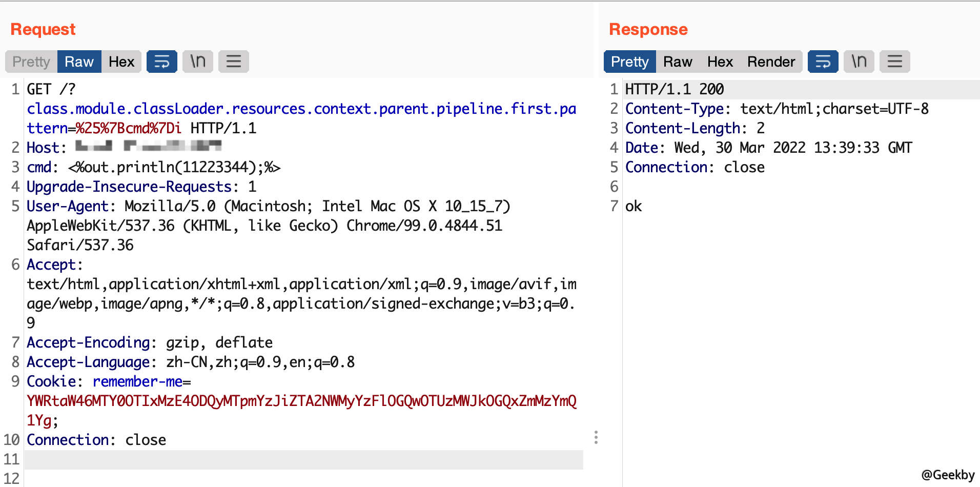Toggle word wrap icon in Request panel
This screenshot has height=487, width=980.
tap(161, 62)
